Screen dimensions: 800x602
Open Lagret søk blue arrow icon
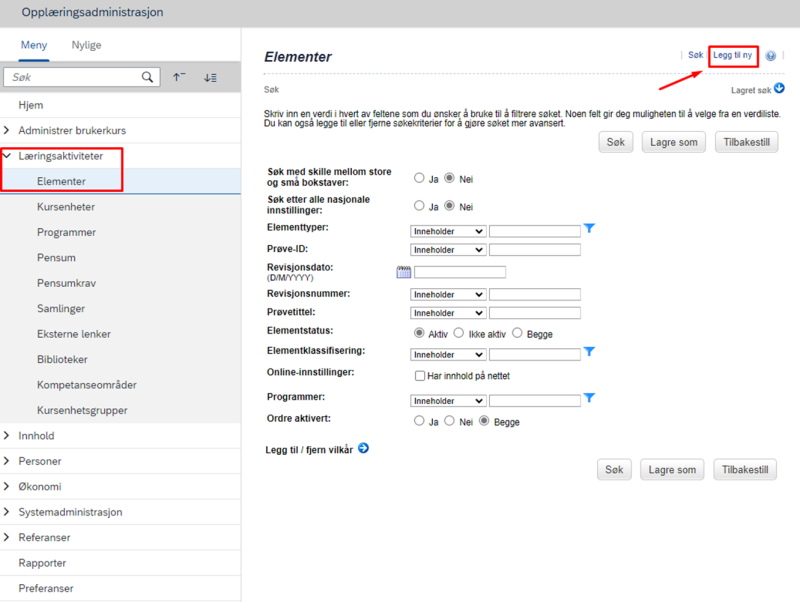tap(779, 88)
